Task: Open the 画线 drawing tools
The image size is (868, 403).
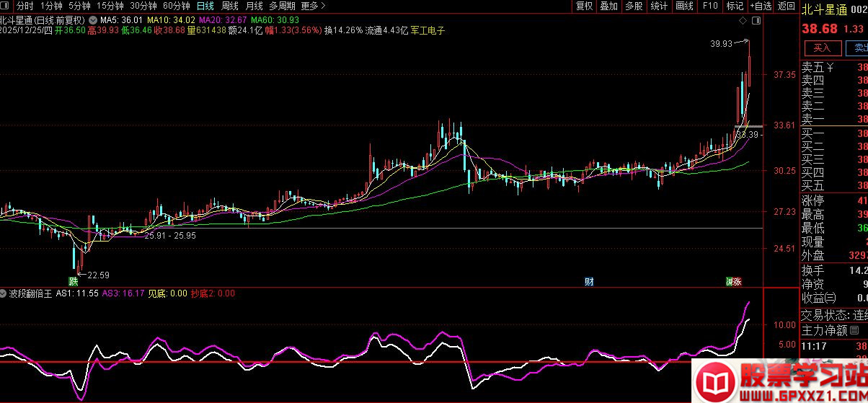Action: coord(684,6)
